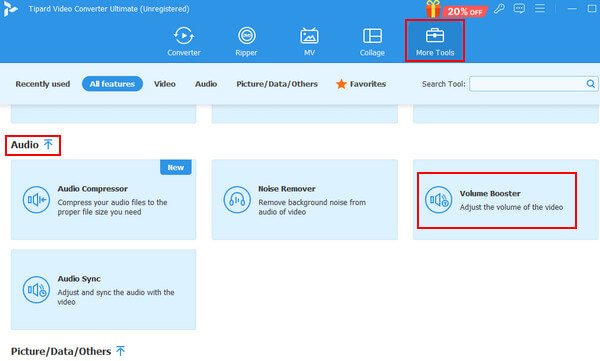
Task: Click the Noise Remover headphones icon
Action: 237,199
